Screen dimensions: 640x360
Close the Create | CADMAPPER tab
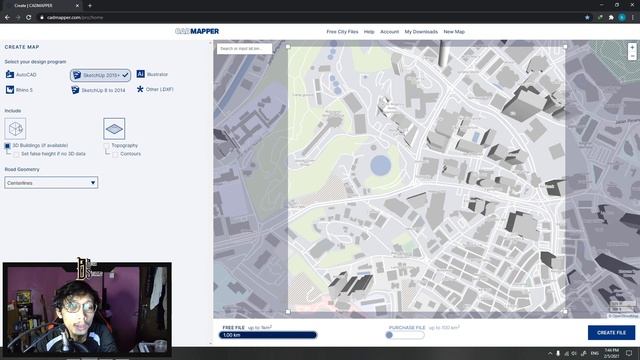(x=77, y=6)
